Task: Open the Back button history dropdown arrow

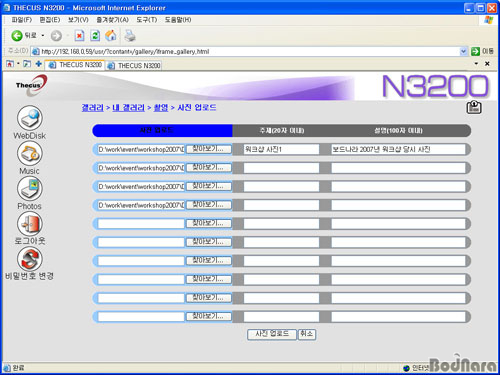Action: 43,35
